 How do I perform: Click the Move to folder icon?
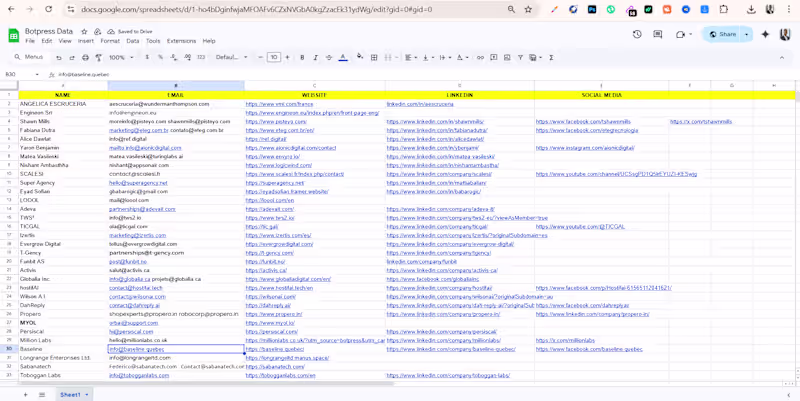[x=97, y=32]
